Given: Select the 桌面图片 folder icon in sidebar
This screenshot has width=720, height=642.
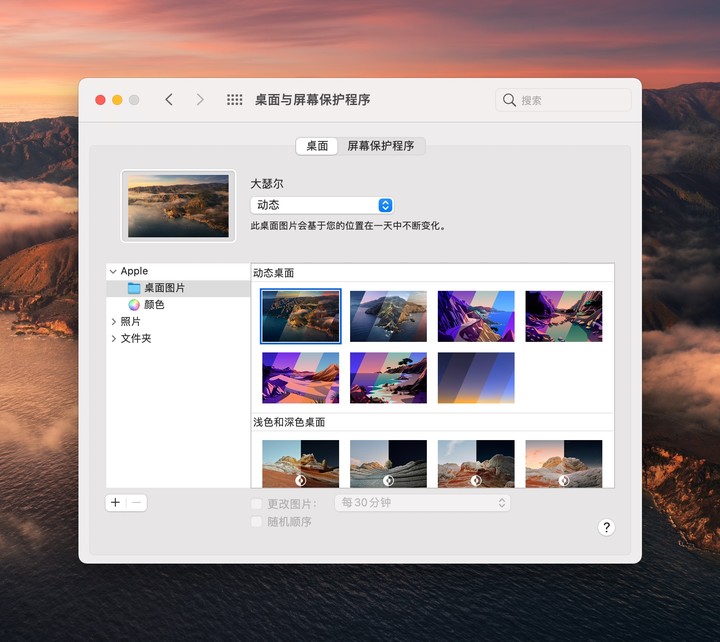Looking at the screenshot, I should click(134, 288).
